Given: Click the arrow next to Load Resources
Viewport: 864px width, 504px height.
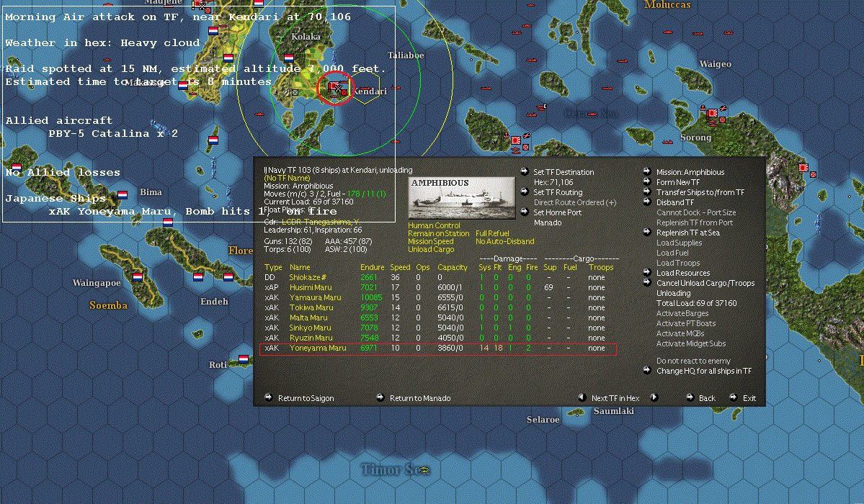Looking at the screenshot, I should click(x=647, y=272).
